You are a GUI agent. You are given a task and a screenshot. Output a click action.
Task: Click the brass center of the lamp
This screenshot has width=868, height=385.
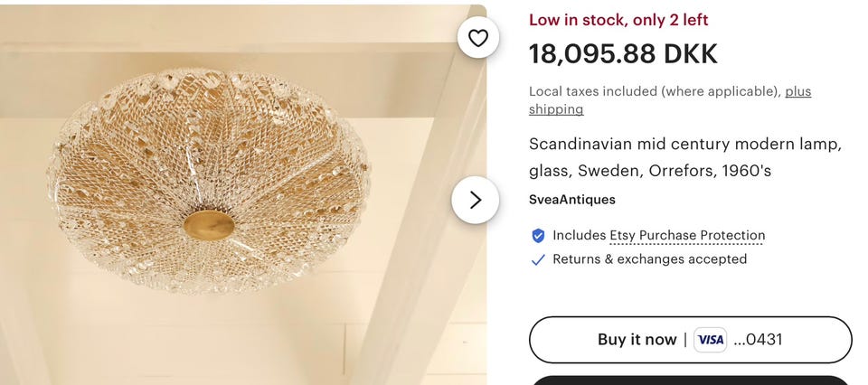click(x=209, y=224)
